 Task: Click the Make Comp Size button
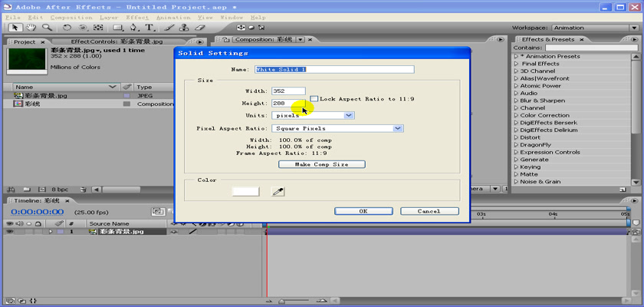point(321,164)
